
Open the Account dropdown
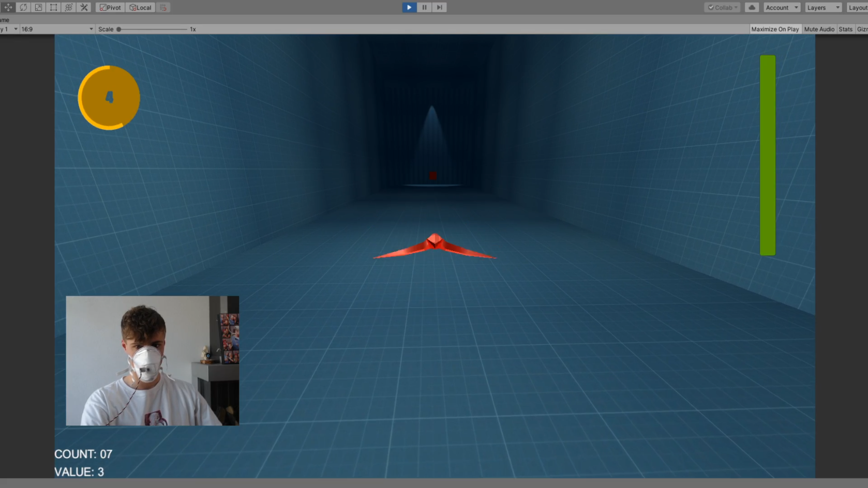(x=782, y=7)
